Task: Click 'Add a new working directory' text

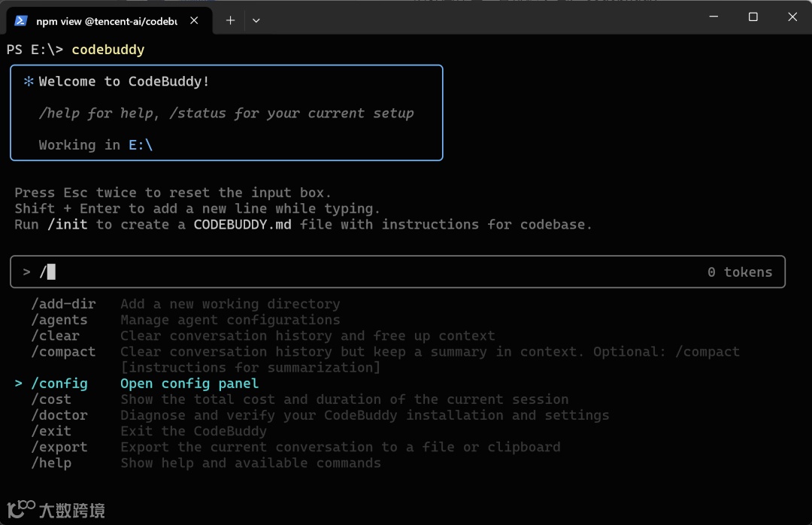Action: 231,304
